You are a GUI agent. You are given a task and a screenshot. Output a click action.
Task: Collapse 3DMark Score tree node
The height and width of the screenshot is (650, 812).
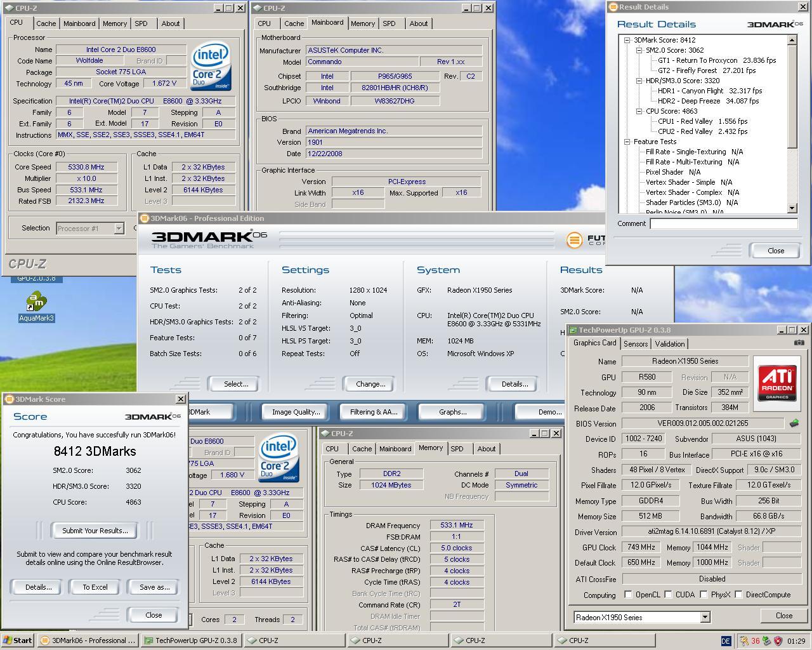[x=627, y=40]
